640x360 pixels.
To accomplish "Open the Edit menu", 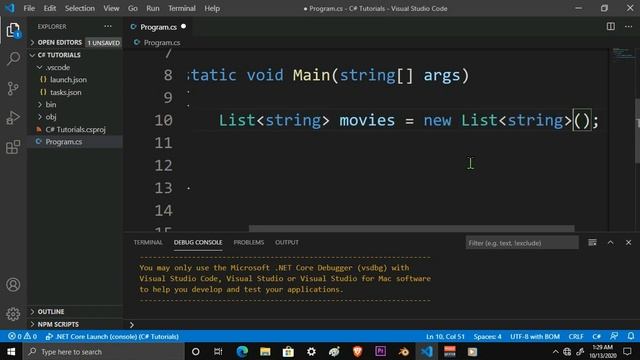I will pyautogui.click(x=50, y=8).
